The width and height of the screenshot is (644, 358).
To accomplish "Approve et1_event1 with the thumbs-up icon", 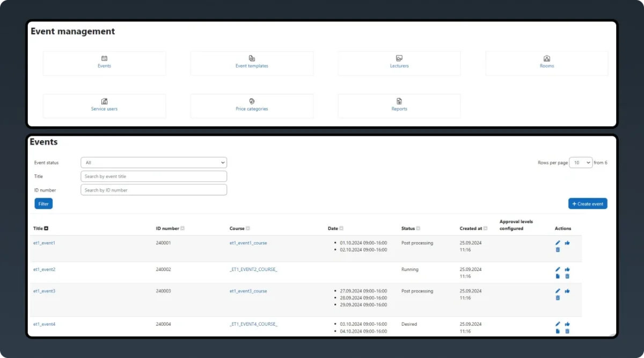I will click(x=567, y=243).
